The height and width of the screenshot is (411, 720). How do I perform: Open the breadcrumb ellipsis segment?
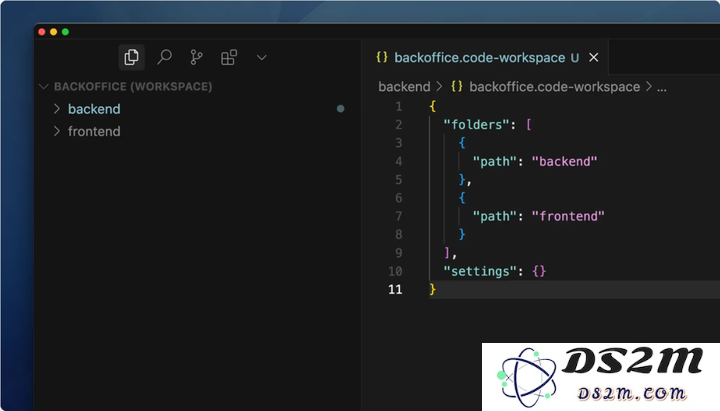point(662,87)
